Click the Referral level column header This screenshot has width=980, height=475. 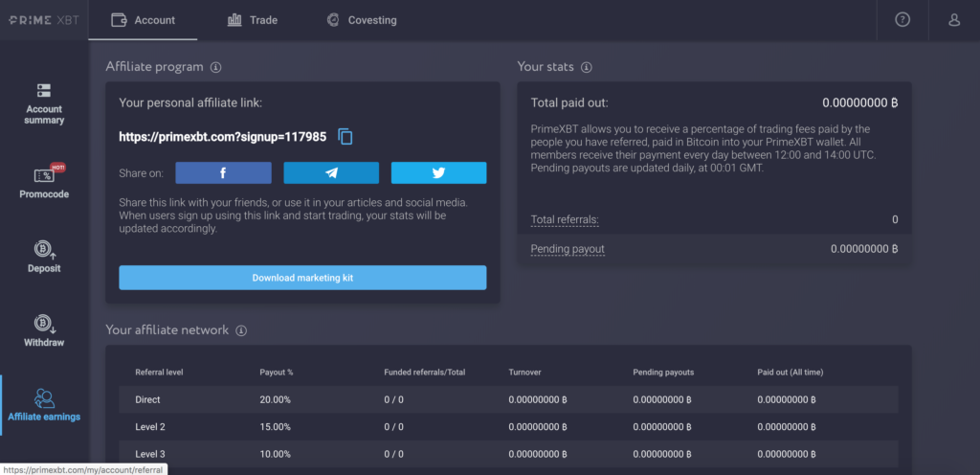pos(160,372)
